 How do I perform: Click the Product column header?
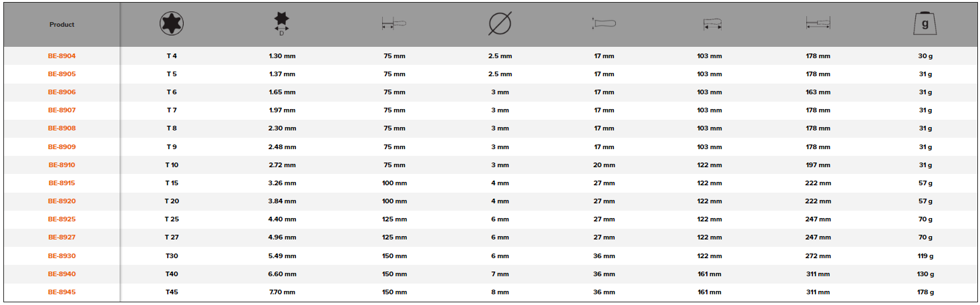point(61,25)
